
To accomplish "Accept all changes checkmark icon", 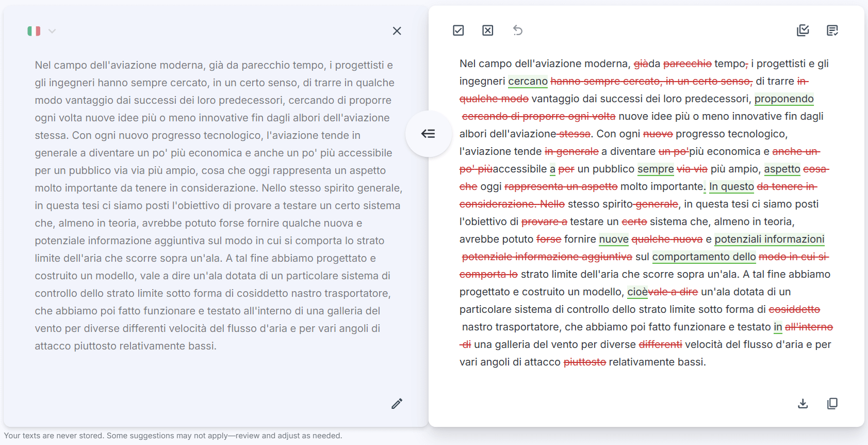I will (458, 30).
